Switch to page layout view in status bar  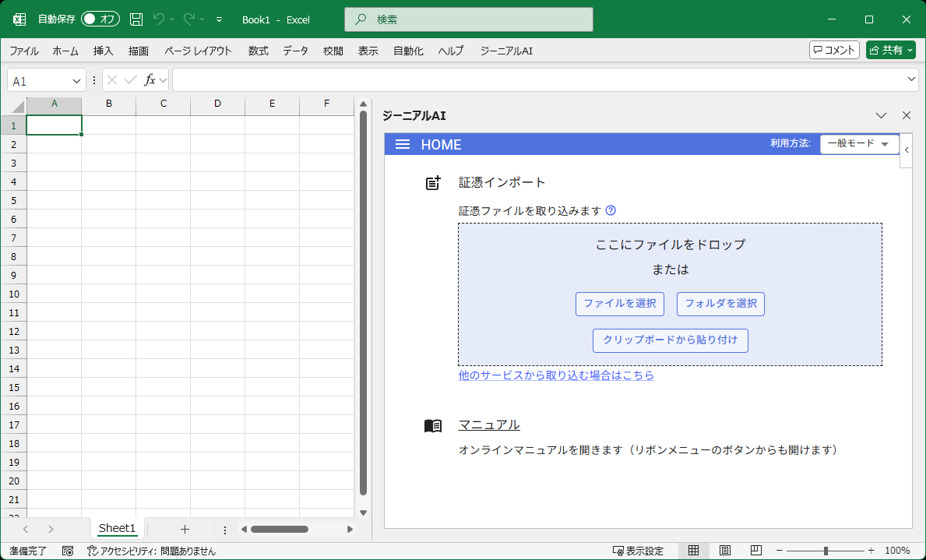tap(726, 550)
